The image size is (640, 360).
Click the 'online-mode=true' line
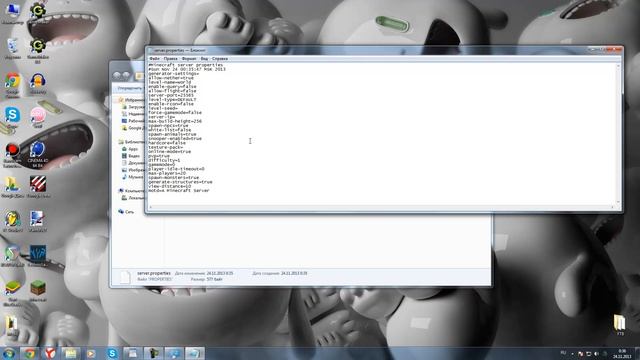(169, 151)
